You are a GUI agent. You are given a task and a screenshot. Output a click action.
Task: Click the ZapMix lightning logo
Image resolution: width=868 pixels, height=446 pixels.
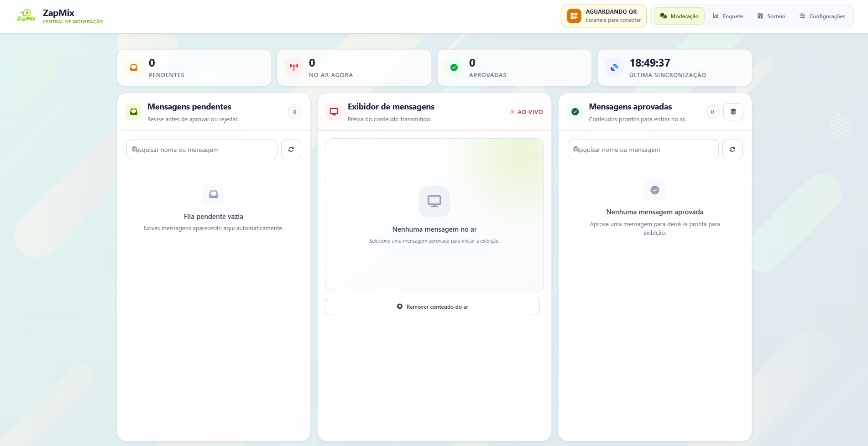26,16
